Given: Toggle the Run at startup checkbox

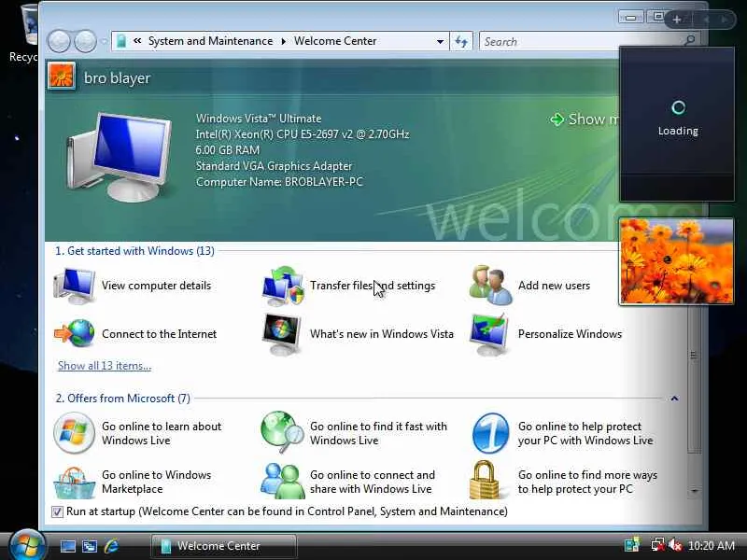Looking at the screenshot, I should [x=57, y=511].
